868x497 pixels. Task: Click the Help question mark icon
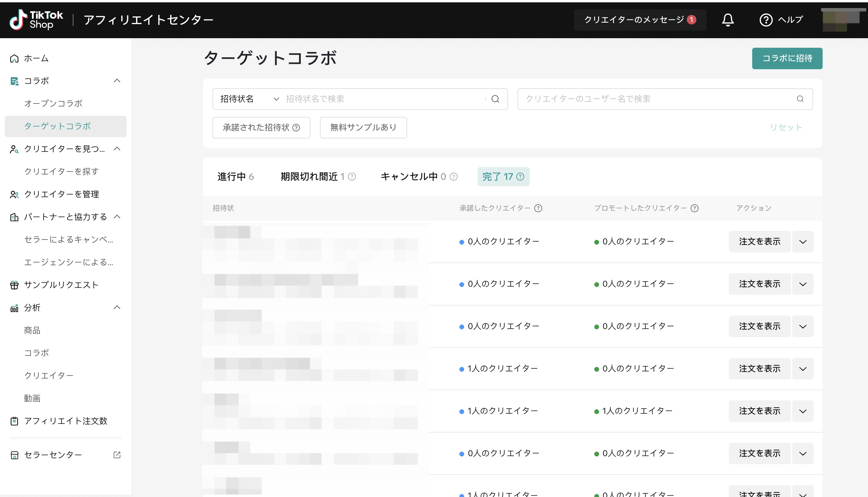point(766,20)
